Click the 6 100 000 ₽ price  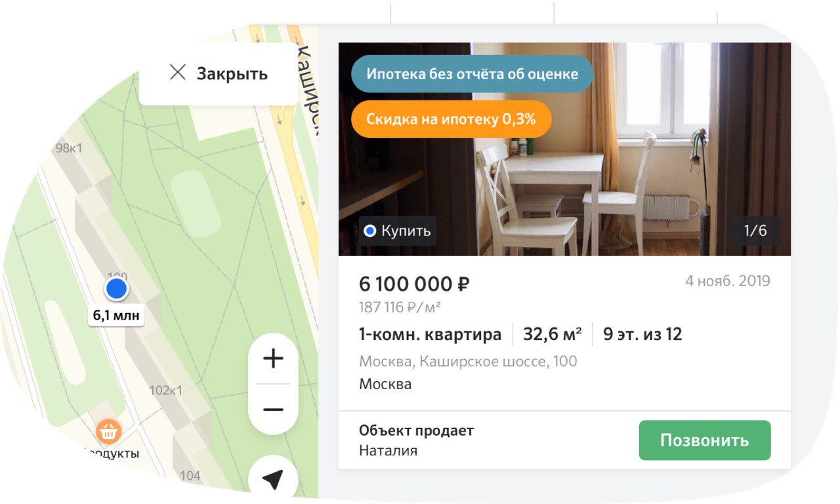point(414,284)
